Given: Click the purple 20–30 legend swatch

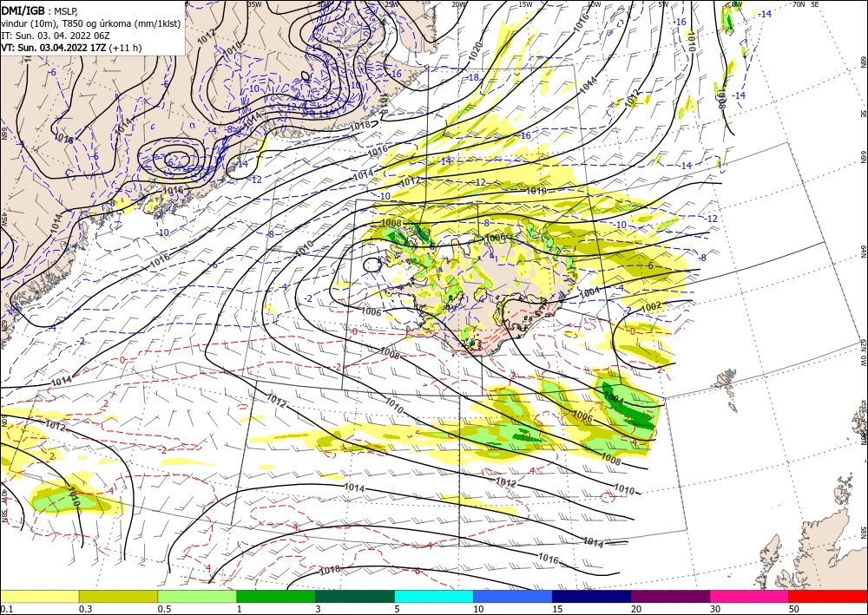Looking at the screenshot, I should pos(670,596).
